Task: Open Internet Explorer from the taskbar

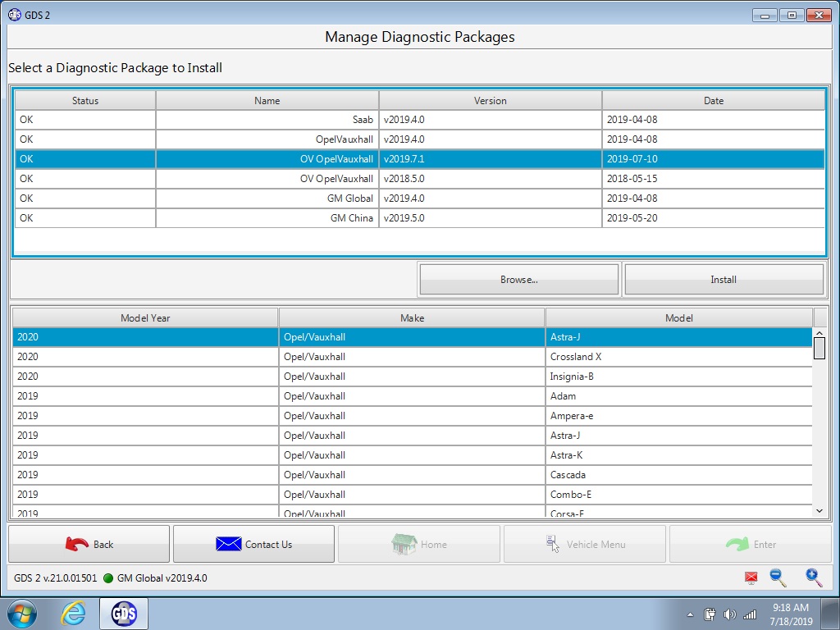Action: coord(73,614)
